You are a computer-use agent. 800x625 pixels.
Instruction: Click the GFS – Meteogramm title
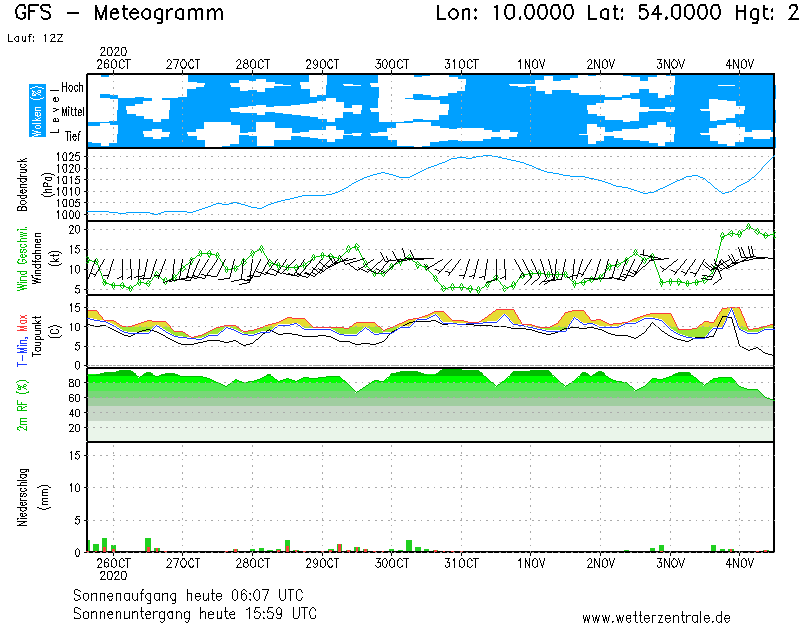coord(119,14)
